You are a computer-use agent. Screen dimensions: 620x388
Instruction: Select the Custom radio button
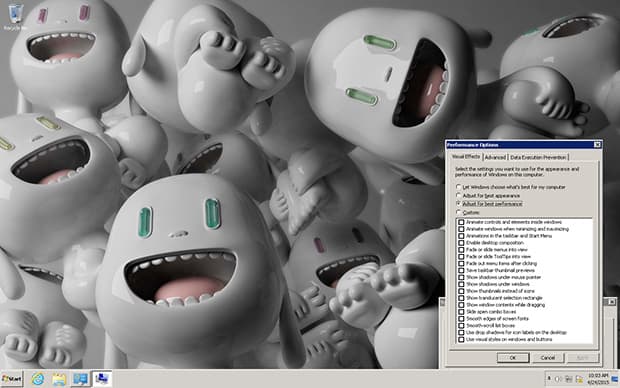tap(459, 212)
